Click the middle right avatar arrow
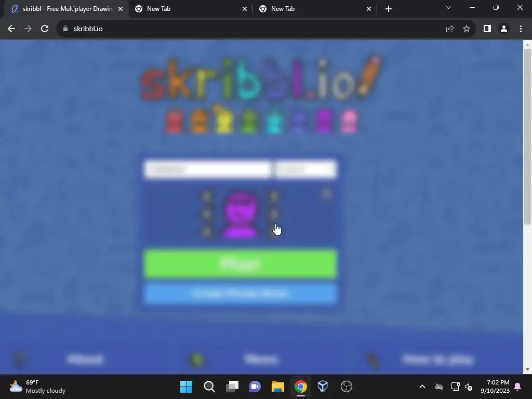 274,214
